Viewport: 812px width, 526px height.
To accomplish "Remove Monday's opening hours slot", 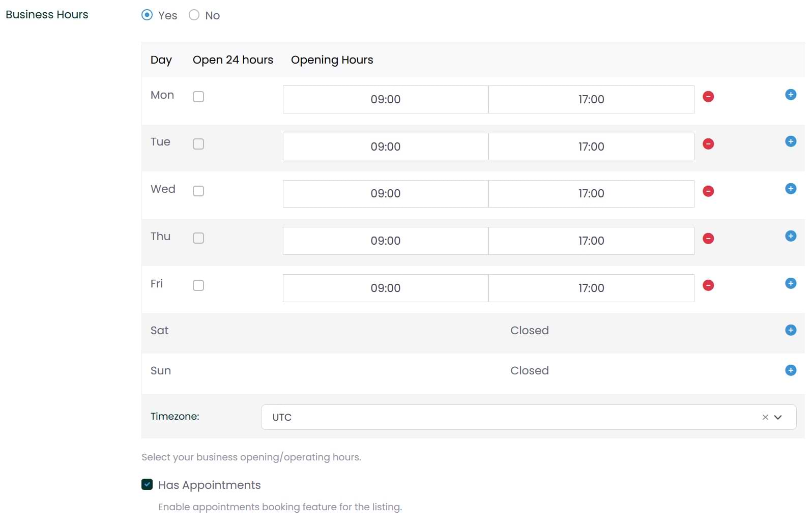I will (708, 97).
